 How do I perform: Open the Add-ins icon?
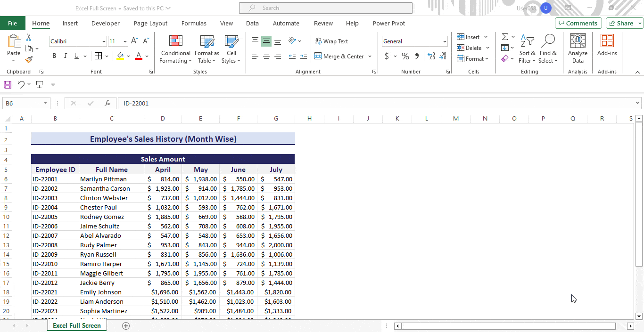point(607,46)
